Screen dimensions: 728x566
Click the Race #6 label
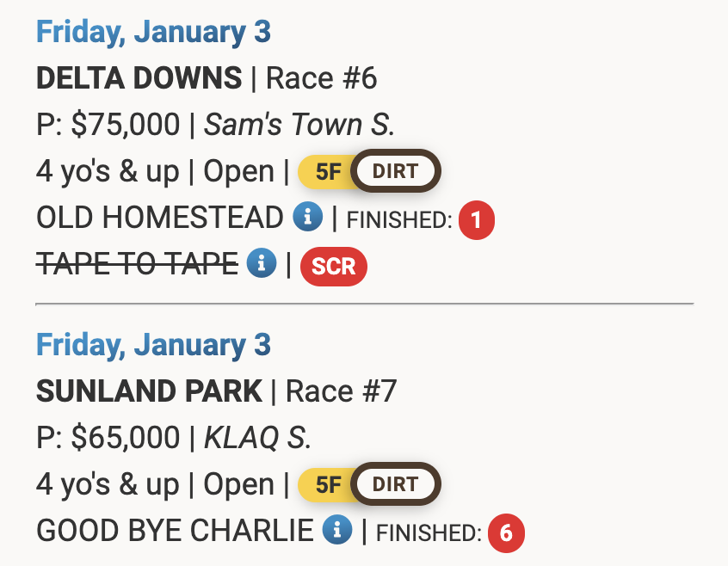click(322, 79)
